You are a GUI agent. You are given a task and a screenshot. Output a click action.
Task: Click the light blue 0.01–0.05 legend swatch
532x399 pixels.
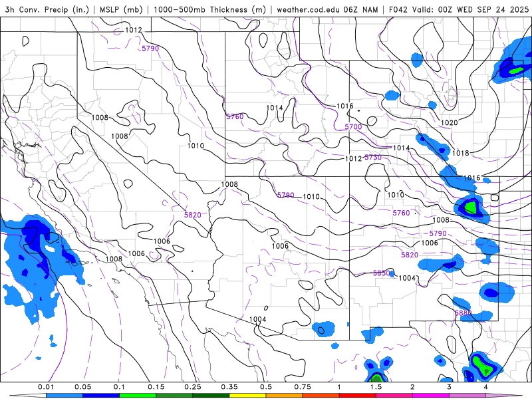coord(65,396)
